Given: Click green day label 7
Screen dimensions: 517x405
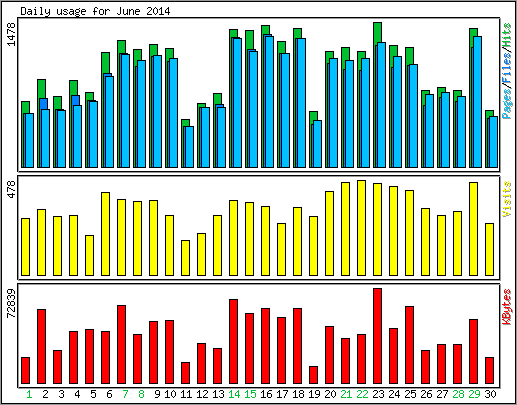Looking at the screenshot, I should (x=125, y=395).
